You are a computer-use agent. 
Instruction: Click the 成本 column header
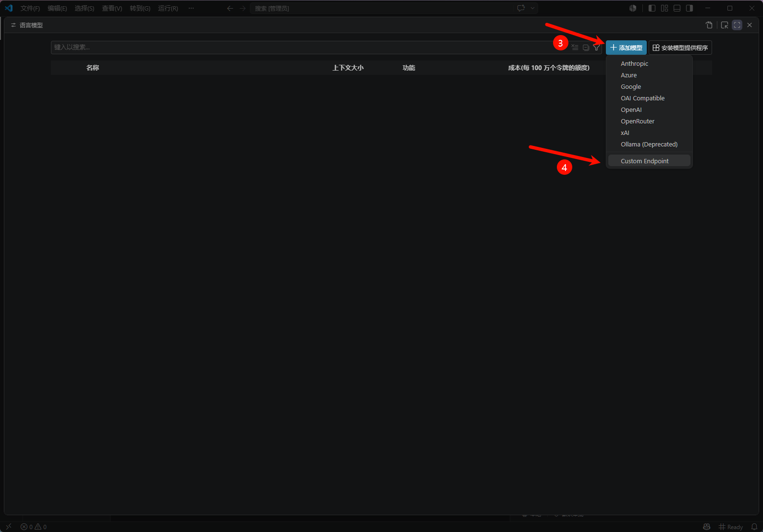(x=549, y=68)
